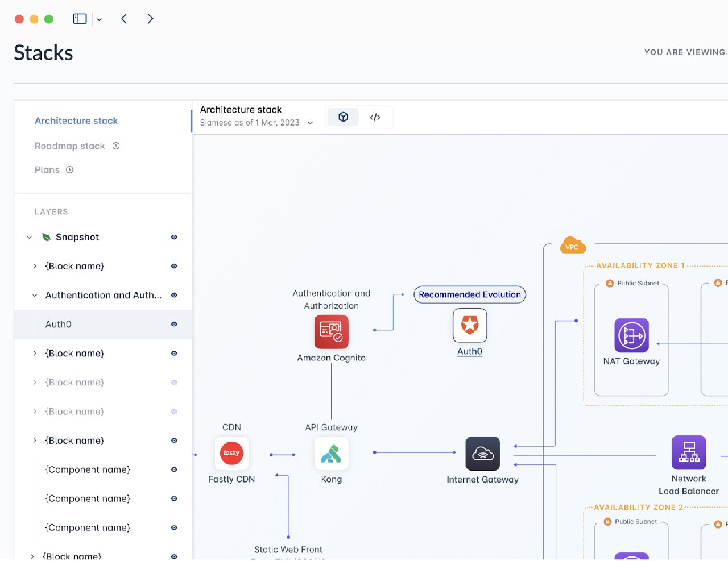Hide the Snapshot layer
Viewport: 728px width, 561px height.
coord(174,237)
